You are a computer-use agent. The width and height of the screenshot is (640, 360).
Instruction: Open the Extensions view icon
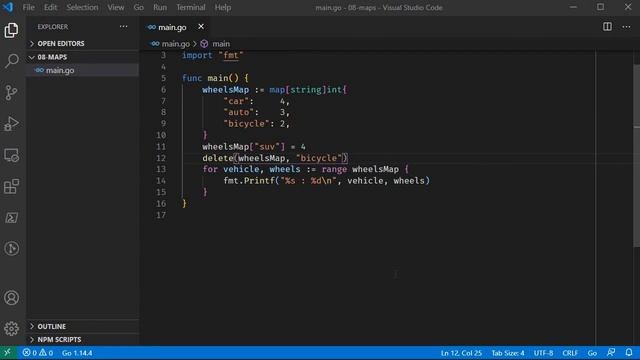click(x=11, y=187)
